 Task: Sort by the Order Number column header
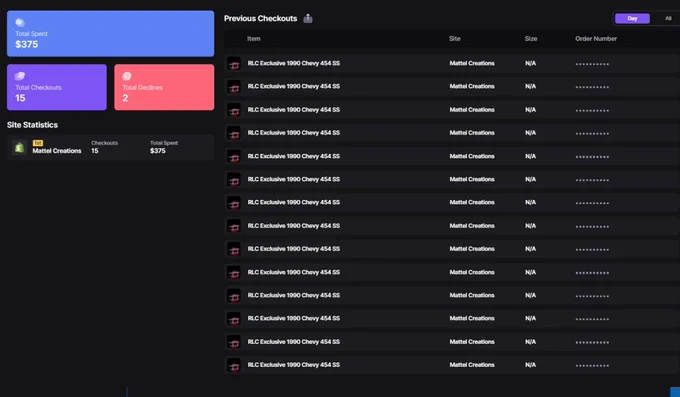[596, 39]
